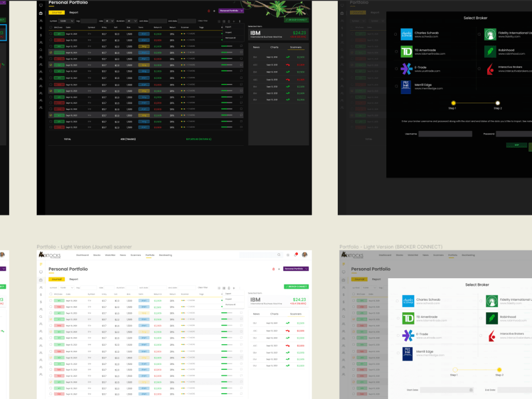Check the Charles Schwab broker checkbox
The image size is (532, 399).
tap(398, 301)
